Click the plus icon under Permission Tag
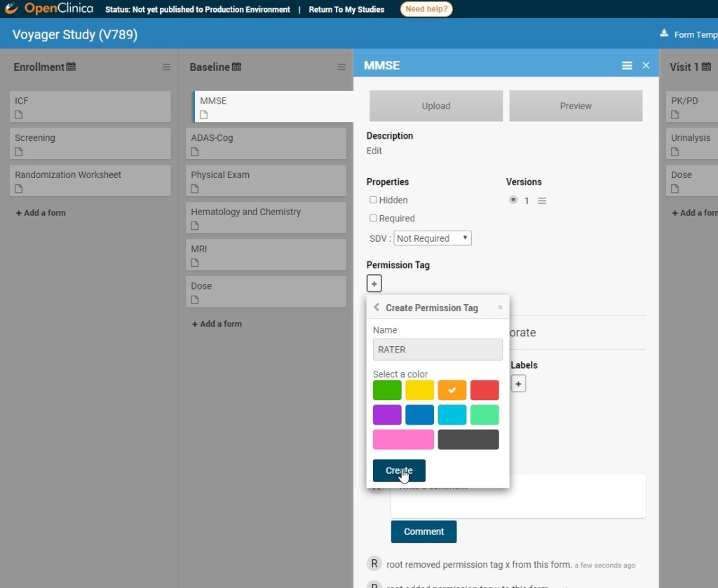718x588 pixels. point(374,283)
